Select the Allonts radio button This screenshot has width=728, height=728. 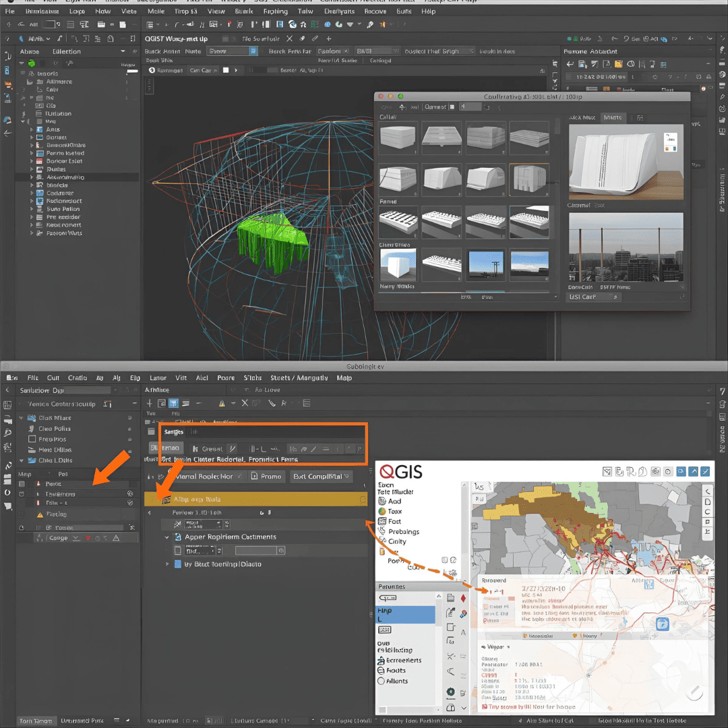point(381,681)
